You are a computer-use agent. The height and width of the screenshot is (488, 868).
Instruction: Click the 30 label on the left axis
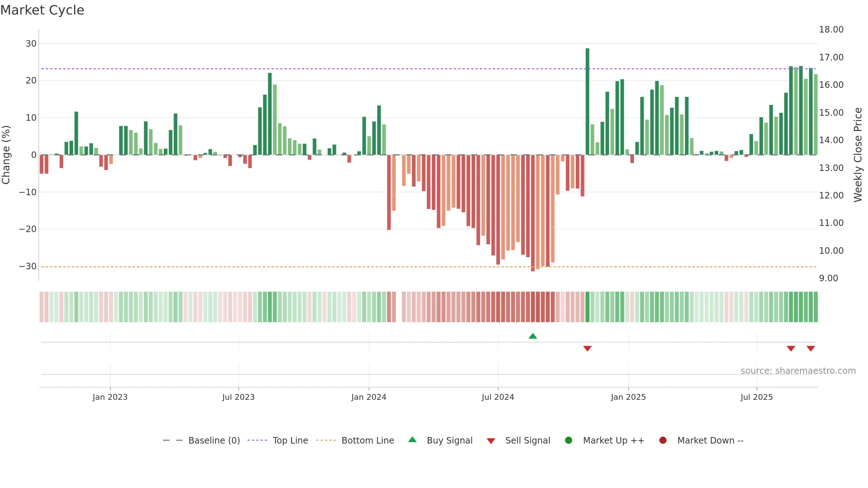click(31, 44)
